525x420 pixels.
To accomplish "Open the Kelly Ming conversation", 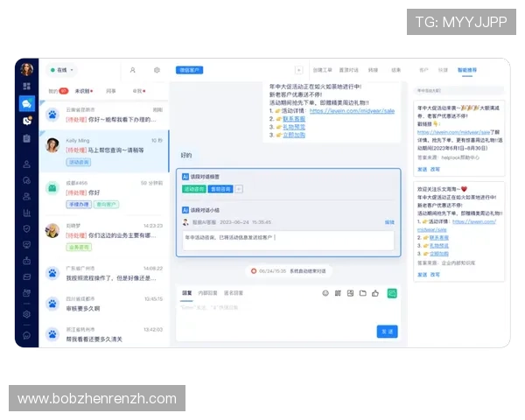I will click(x=104, y=151).
